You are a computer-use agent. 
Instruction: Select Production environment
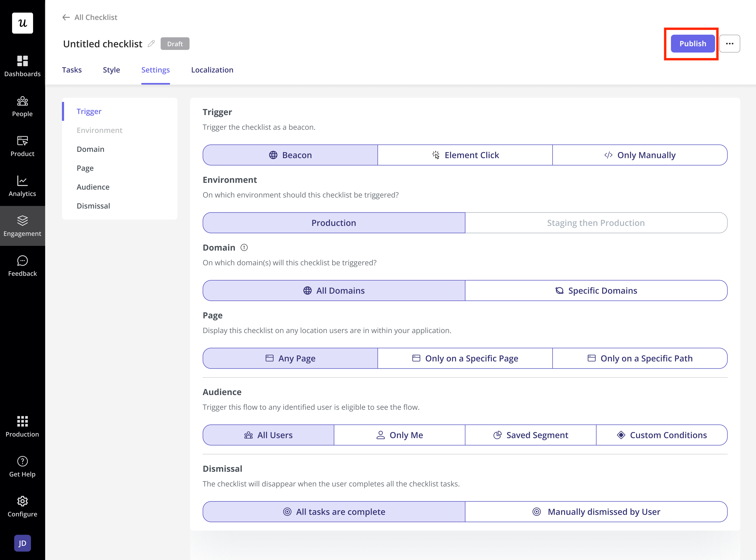pos(334,223)
